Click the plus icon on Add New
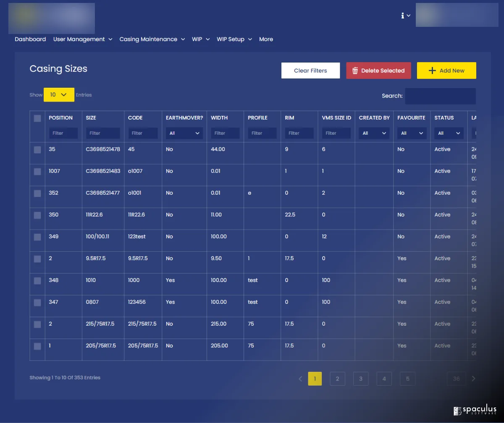The width and height of the screenshot is (504, 423). click(x=432, y=70)
